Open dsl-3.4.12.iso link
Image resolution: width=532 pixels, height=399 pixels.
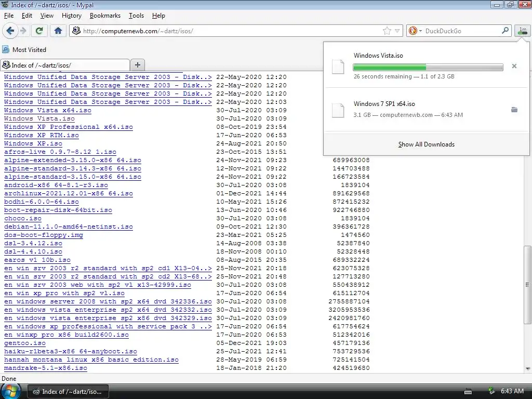pos(33,243)
